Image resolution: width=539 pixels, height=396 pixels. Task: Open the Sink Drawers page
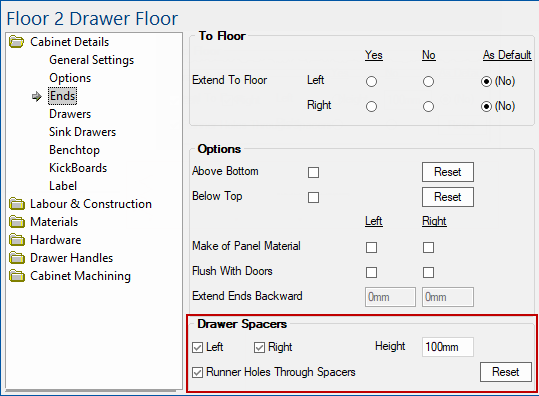click(x=82, y=132)
